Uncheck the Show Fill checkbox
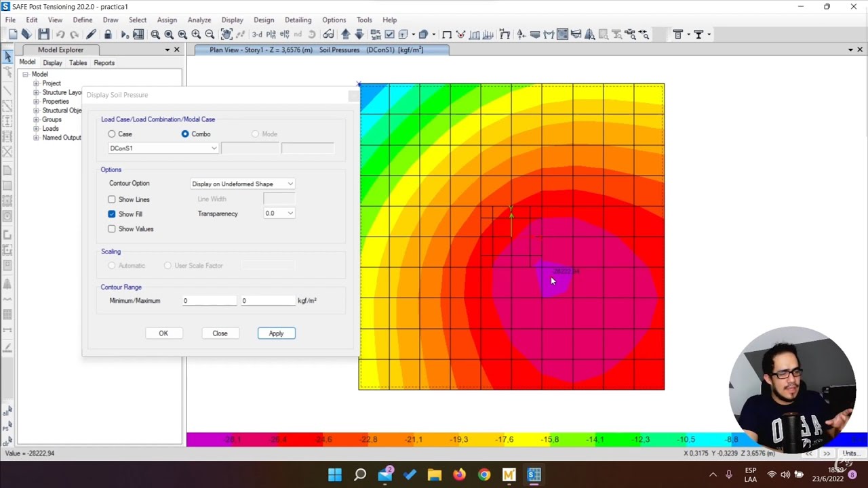 click(112, 214)
